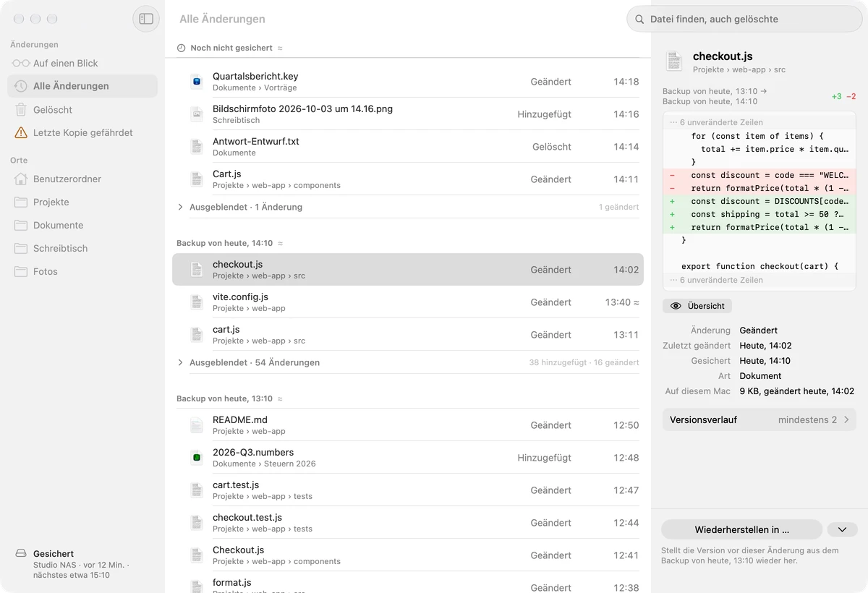Click the Datei finden search field
The height and width of the screenshot is (593, 868).
pyautogui.click(x=744, y=20)
